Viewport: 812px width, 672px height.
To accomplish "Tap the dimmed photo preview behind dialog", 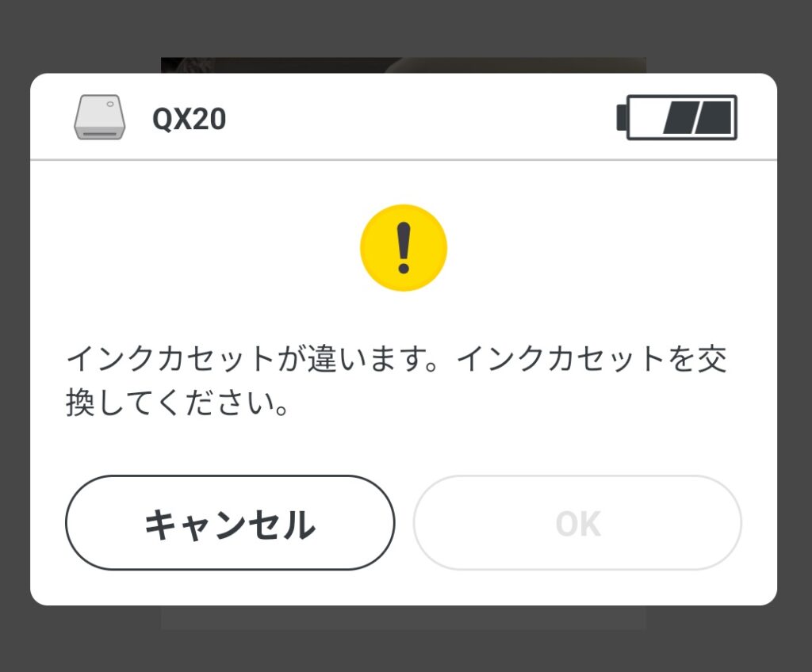I will (404, 65).
